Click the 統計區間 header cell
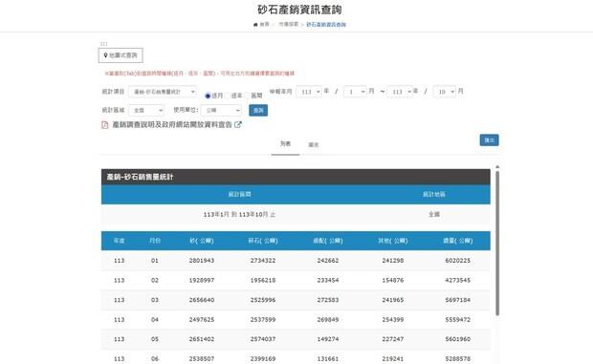593x364 pixels. coord(239,194)
